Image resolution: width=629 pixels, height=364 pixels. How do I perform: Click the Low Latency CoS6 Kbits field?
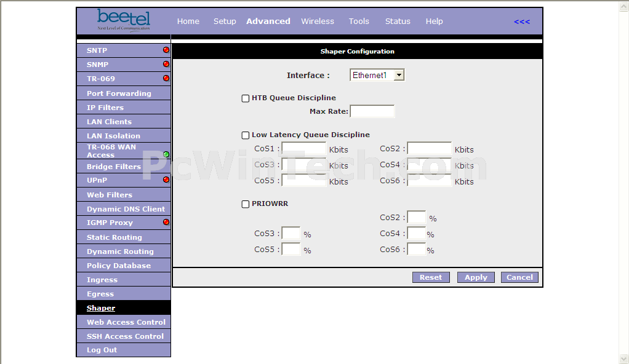(x=429, y=180)
